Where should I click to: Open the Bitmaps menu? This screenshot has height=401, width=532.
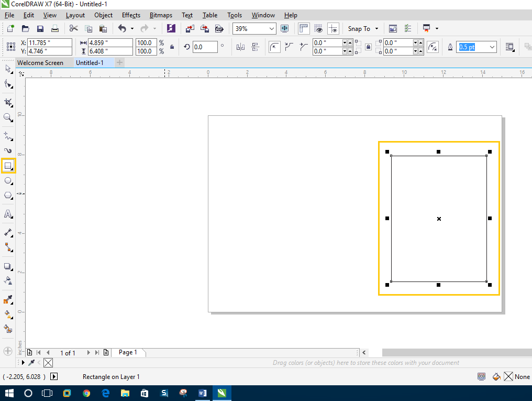[x=161, y=15]
